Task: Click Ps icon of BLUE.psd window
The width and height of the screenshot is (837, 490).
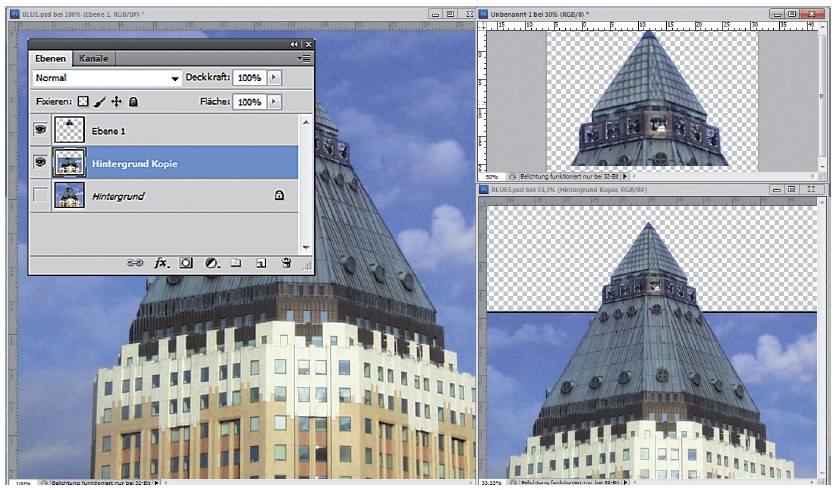Action: pyautogui.click(x=16, y=14)
